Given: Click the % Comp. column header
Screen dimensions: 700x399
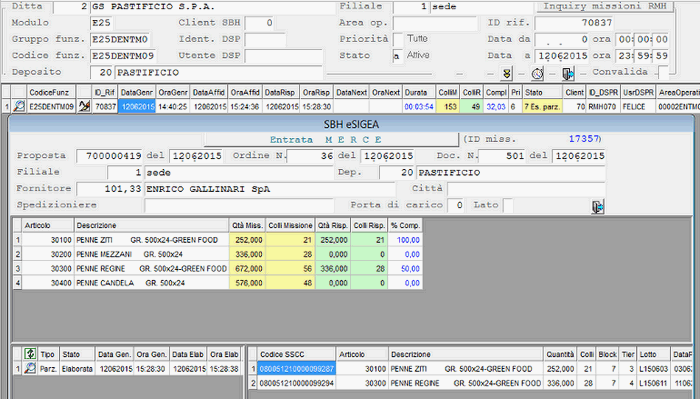Looking at the screenshot, I should (x=405, y=225).
